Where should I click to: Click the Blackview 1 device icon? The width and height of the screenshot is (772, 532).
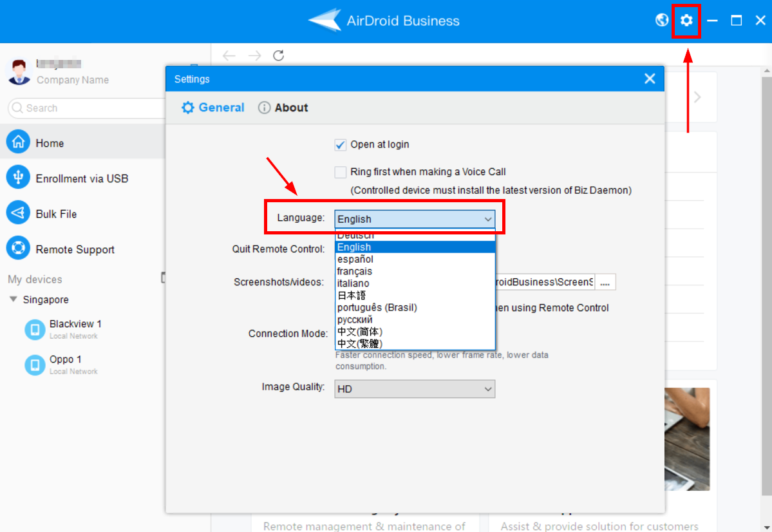[35, 330]
